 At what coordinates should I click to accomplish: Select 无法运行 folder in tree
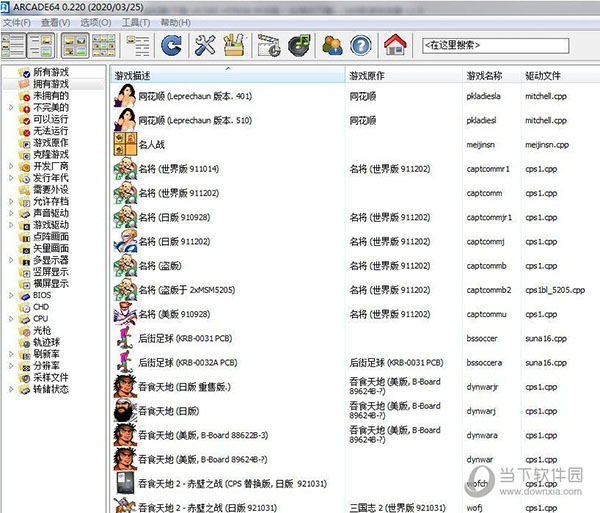coord(51,131)
